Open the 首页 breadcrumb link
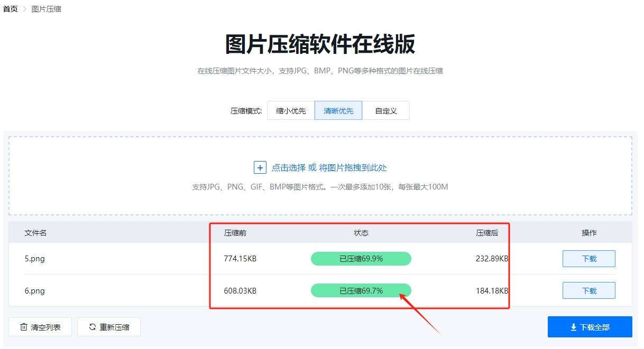 (x=10, y=8)
